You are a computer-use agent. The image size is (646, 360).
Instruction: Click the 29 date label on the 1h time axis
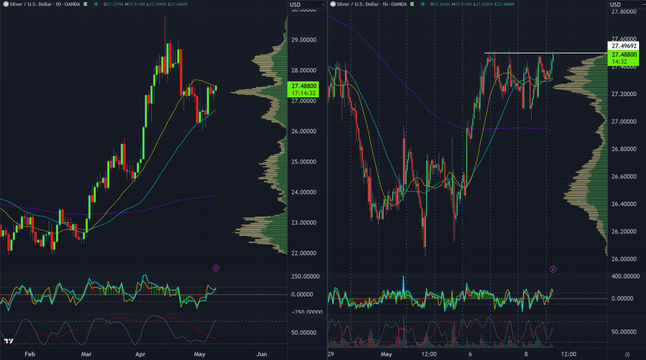(x=331, y=354)
